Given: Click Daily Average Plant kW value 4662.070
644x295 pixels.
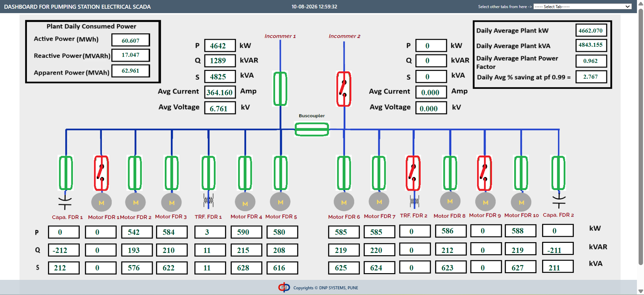Looking at the screenshot, I should [591, 30].
